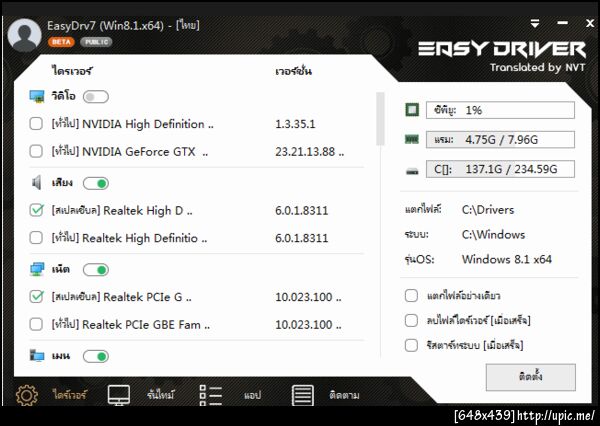Open the title bar dropdown menu arrow
The width and height of the screenshot is (600, 426).
[535, 24]
